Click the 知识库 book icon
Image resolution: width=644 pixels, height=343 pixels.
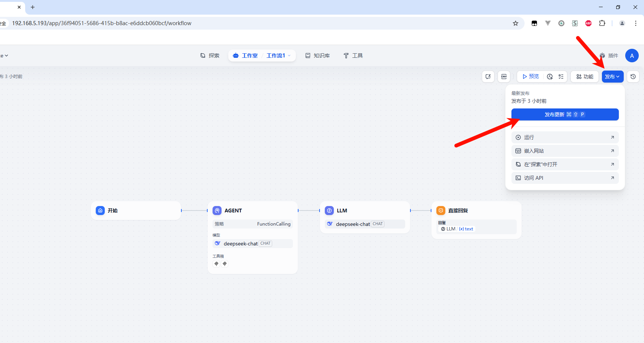tap(308, 56)
